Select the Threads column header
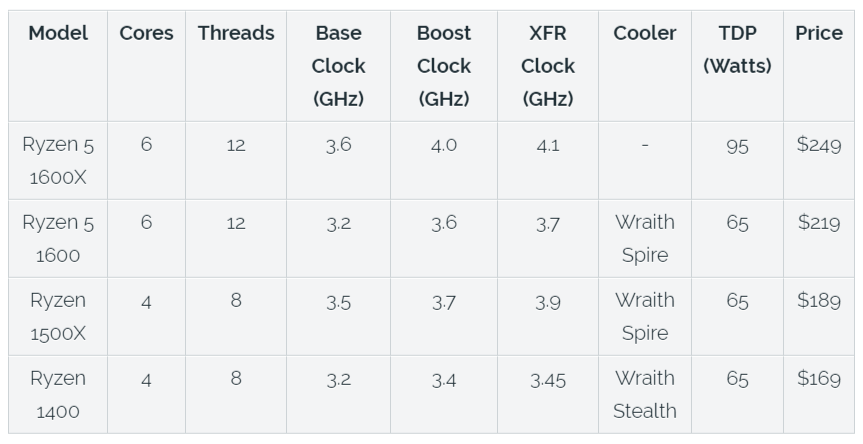 pyautogui.click(x=236, y=33)
